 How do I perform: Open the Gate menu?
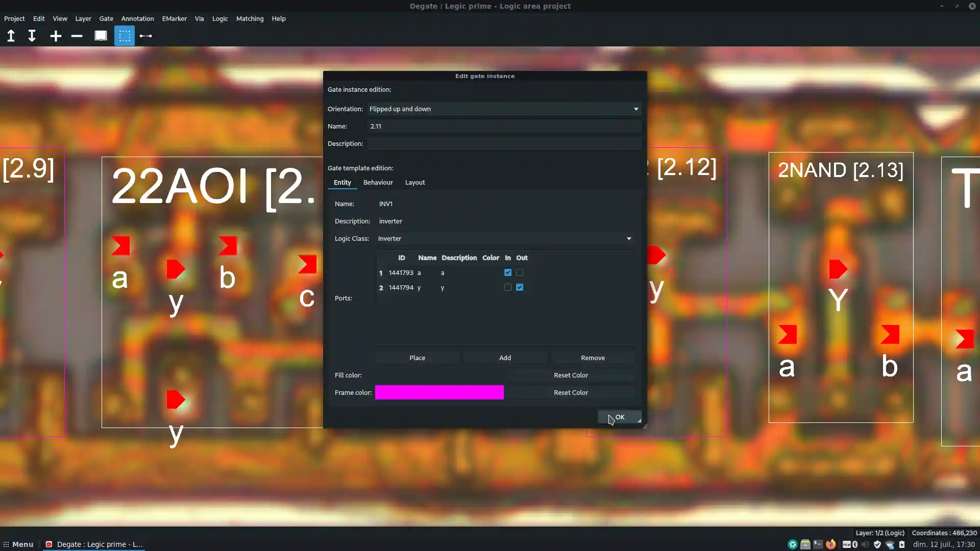106,18
